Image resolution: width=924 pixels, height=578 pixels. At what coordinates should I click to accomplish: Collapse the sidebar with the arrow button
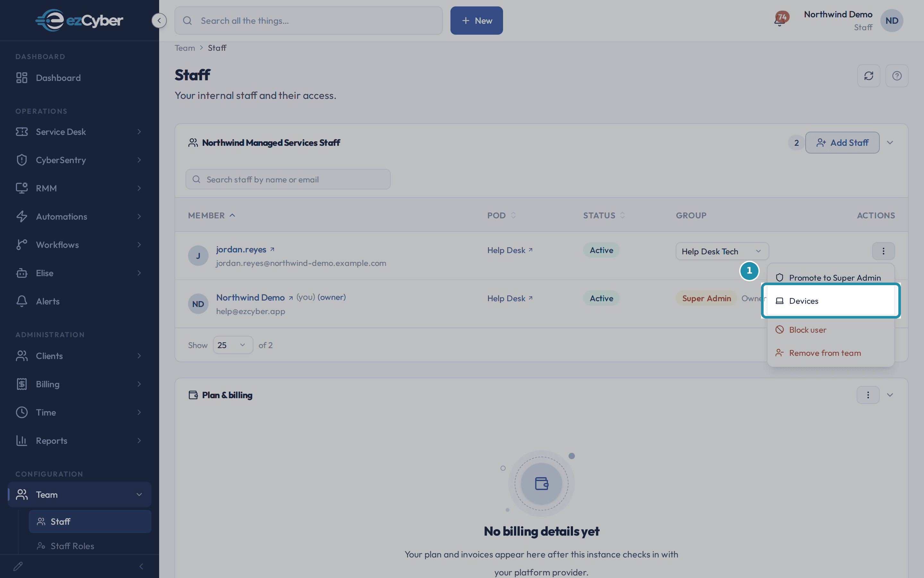click(x=159, y=21)
